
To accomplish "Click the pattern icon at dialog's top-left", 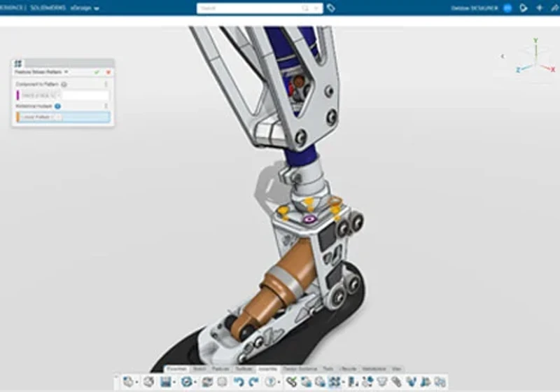I will pyautogui.click(x=18, y=64).
